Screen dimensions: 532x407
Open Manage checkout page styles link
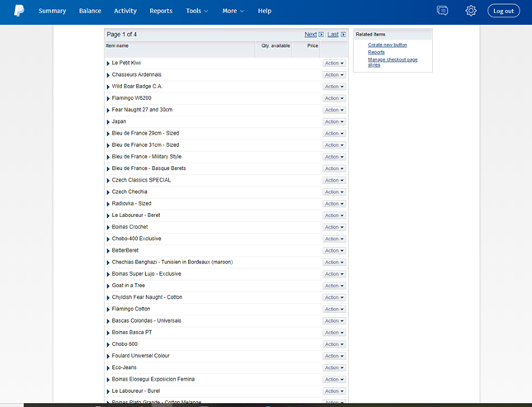pos(393,62)
